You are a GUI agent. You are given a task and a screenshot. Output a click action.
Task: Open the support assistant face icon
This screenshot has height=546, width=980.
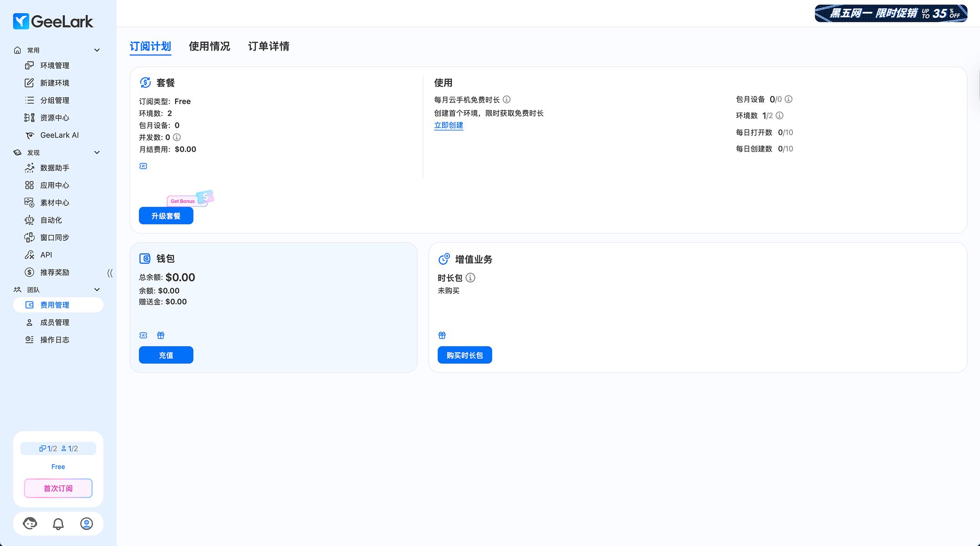(30, 524)
